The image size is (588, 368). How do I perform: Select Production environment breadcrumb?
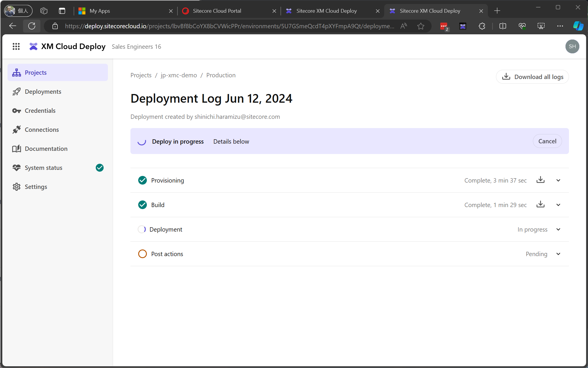click(221, 75)
